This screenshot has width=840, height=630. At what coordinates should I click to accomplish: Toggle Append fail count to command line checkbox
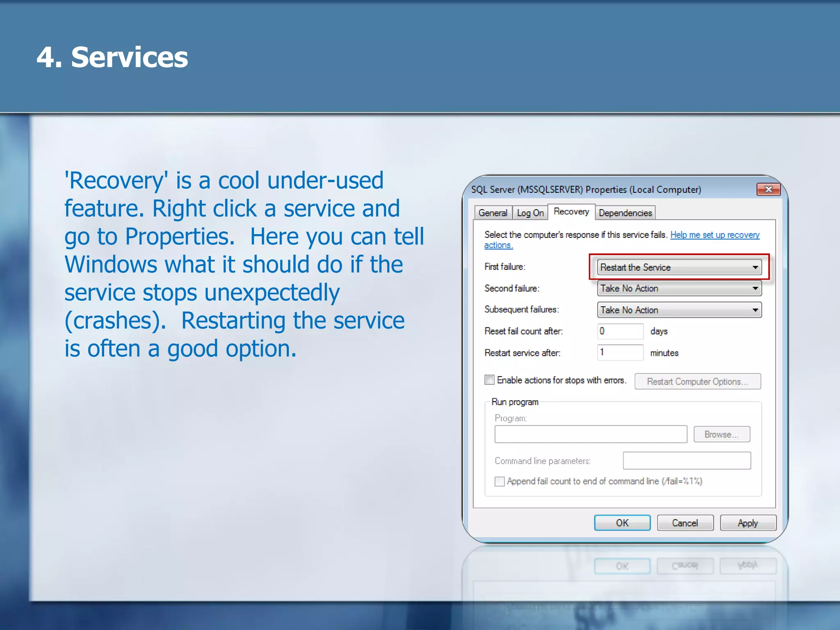coord(499,481)
